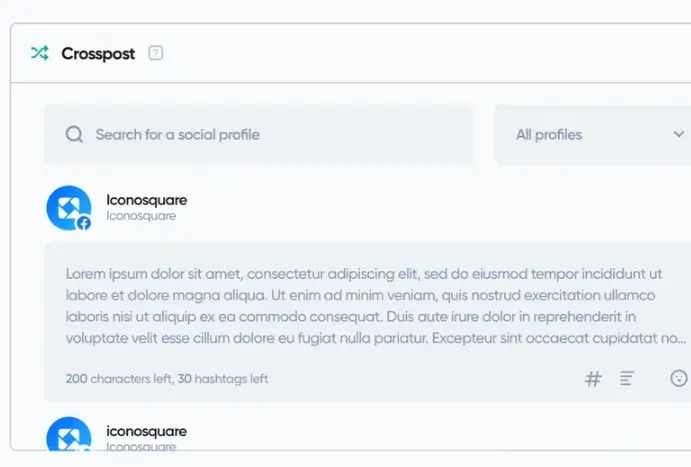The width and height of the screenshot is (691, 467).
Task: Click the Facebook badge on first avatar
Action: 84,223
